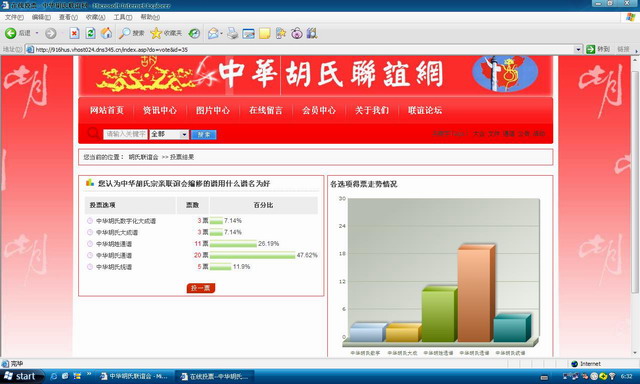Image resolution: width=640 pixels, height=384 pixels.
Task: Open the Mail envelope toolbar icon
Action: [213, 33]
